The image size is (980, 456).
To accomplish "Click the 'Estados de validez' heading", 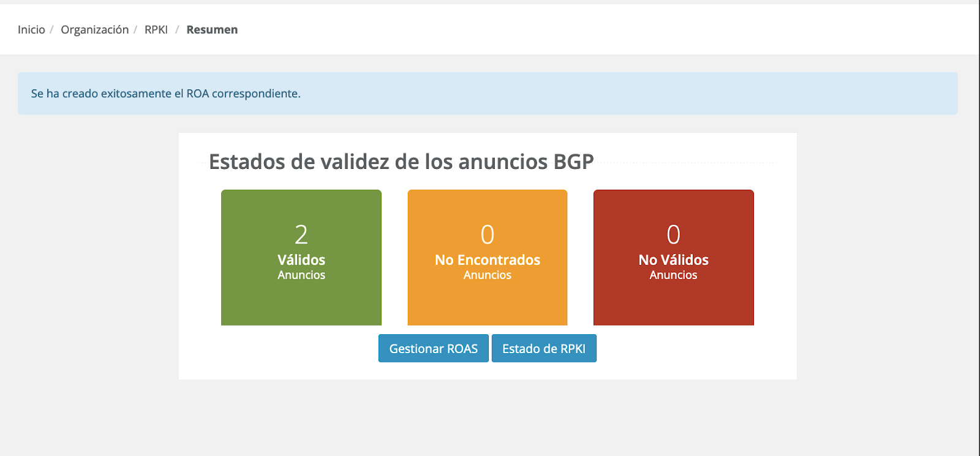I will [401, 162].
